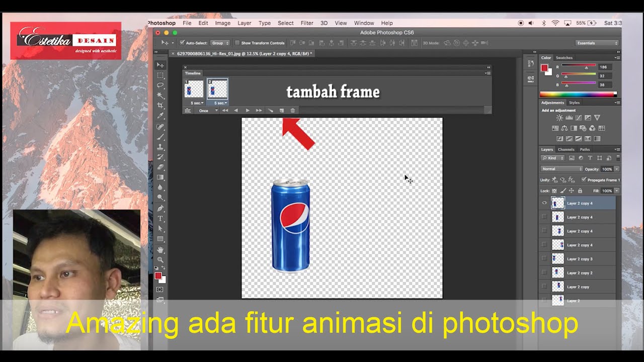Toggle the Propagate Frame 1 checkbox
Screen dimensions: 644x362
pyautogui.click(x=584, y=179)
